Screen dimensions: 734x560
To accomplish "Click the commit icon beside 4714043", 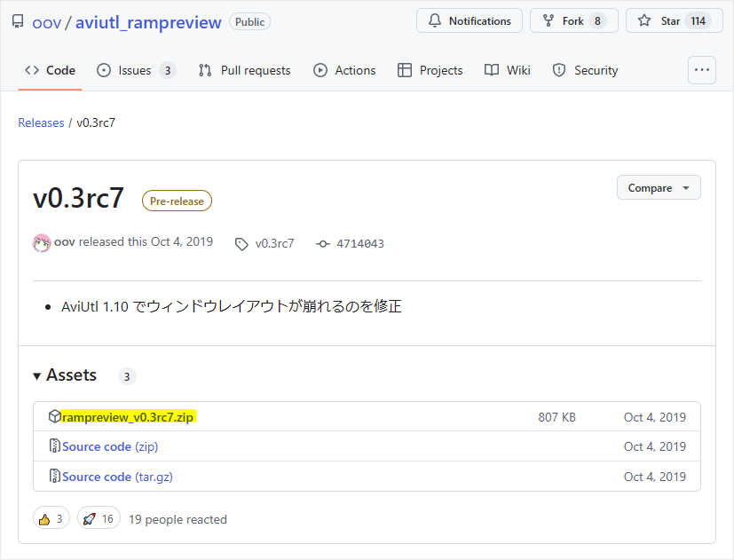I will pos(322,244).
